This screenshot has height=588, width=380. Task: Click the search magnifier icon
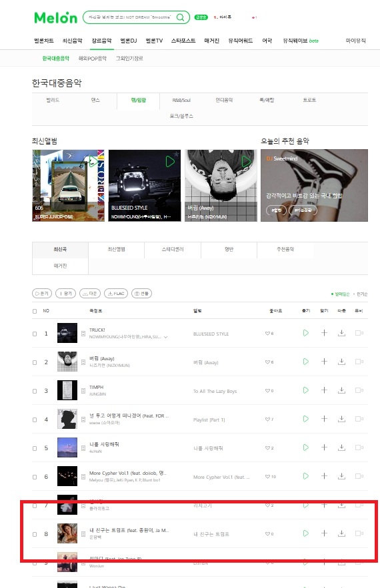click(181, 17)
